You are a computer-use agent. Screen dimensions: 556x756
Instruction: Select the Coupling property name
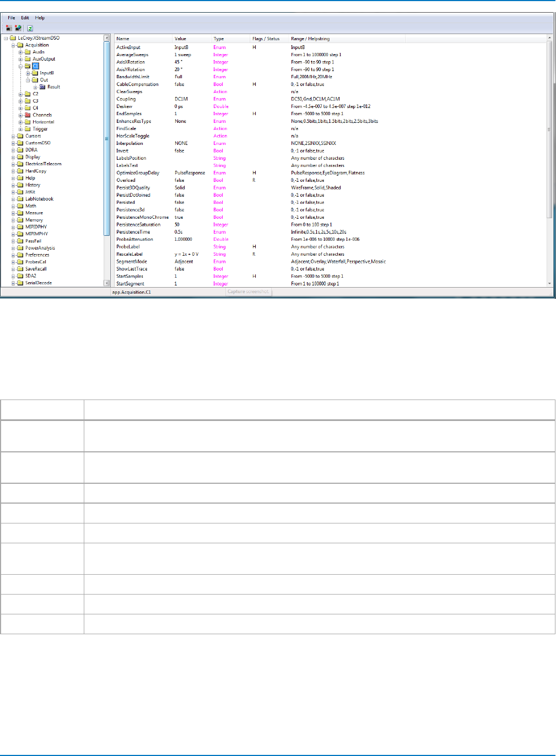pyautogui.click(x=126, y=99)
